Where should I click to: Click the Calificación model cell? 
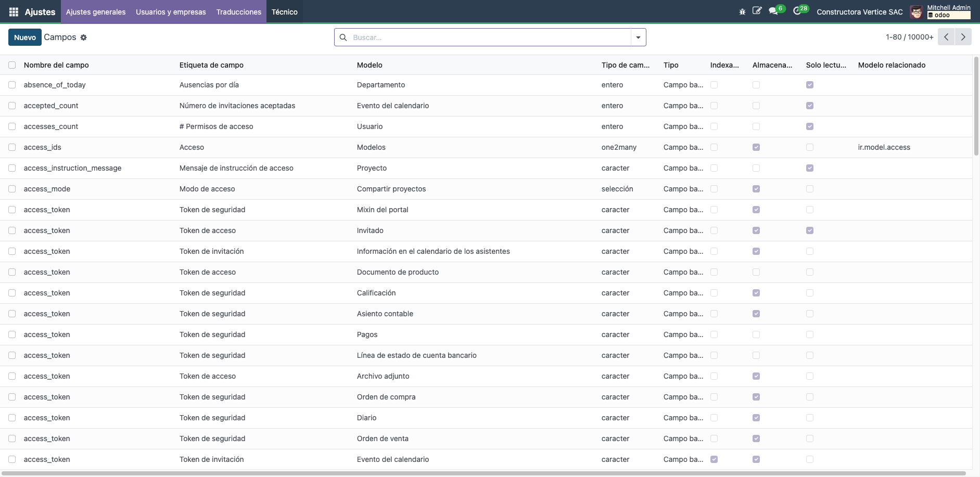pyautogui.click(x=376, y=293)
